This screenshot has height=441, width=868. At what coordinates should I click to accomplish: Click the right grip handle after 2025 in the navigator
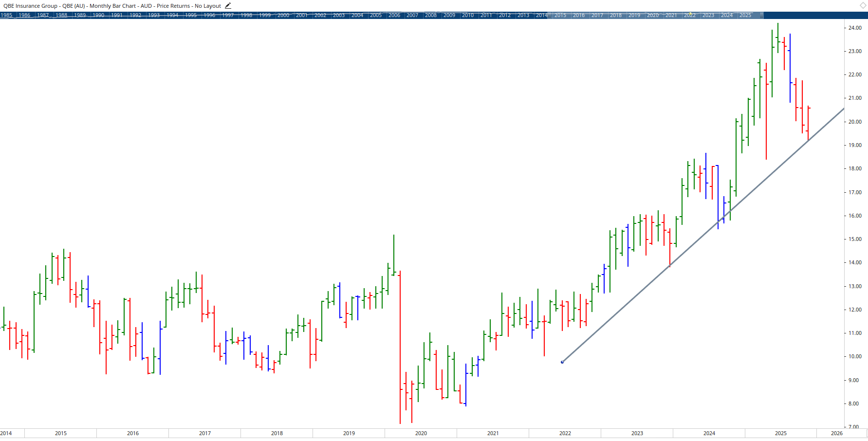[x=762, y=15]
